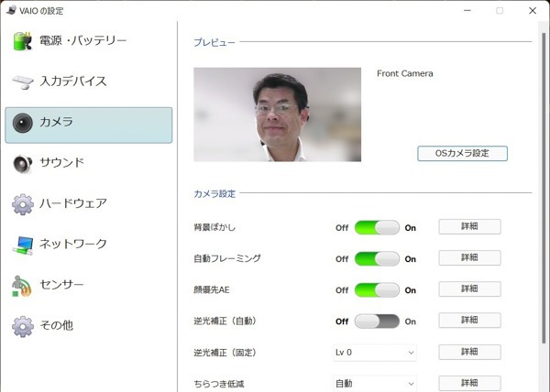Image resolution: width=550 pixels, height=392 pixels.
Task: Click the vertical scrollbar of settings pane
Action: [544, 188]
